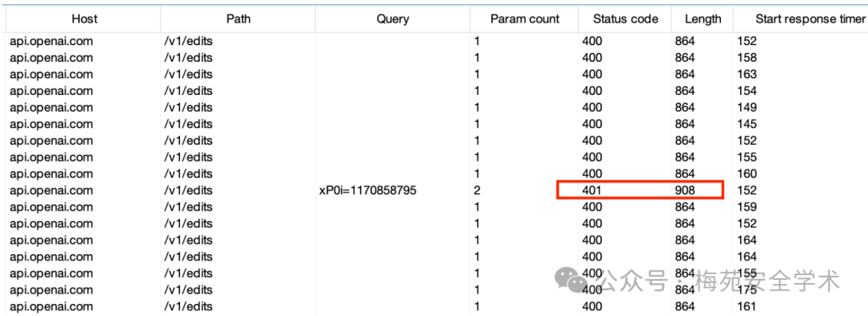The height and width of the screenshot is (316, 868).
Task: Sort by the Path column header
Action: pyautogui.click(x=238, y=18)
